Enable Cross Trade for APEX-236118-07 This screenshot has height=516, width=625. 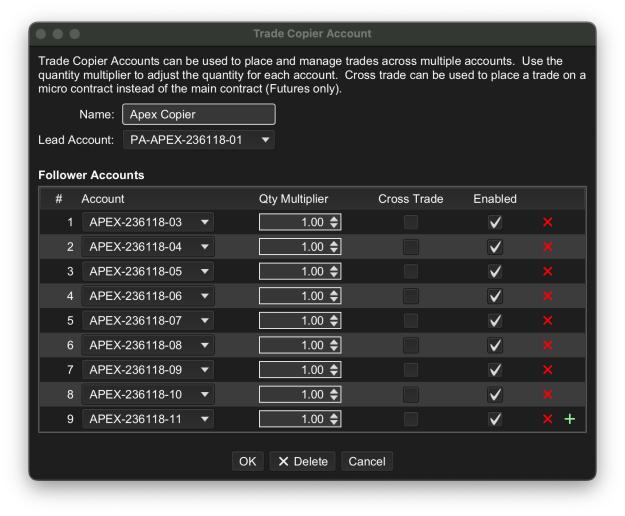(x=411, y=320)
